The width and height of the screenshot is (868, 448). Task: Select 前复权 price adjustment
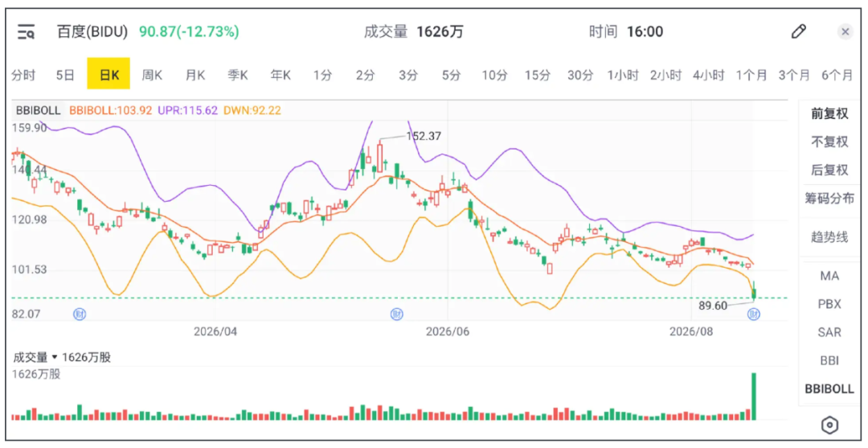pyautogui.click(x=829, y=113)
